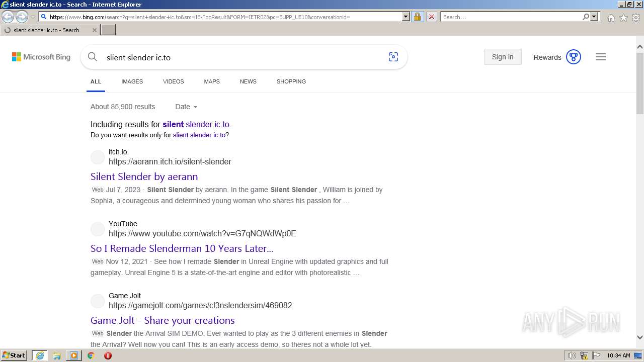The width and height of the screenshot is (644, 362).
Task: Open 'So I Remade Slenderman 10 Years Later' result
Action: [x=182, y=248]
